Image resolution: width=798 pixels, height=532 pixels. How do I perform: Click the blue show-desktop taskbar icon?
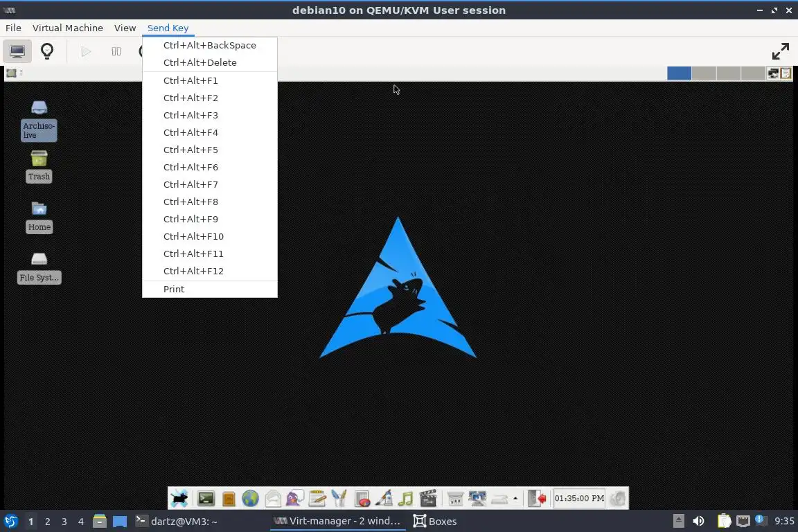click(120, 522)
